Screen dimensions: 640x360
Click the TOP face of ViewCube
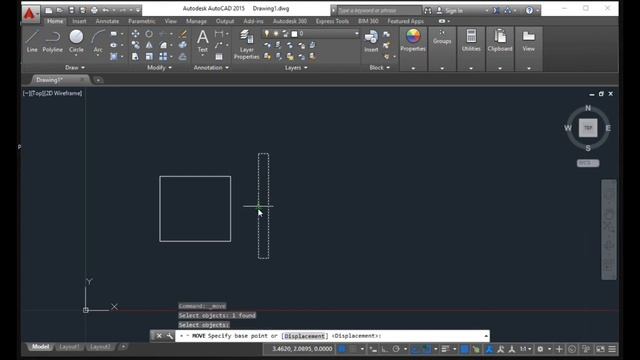coord(588,128)
